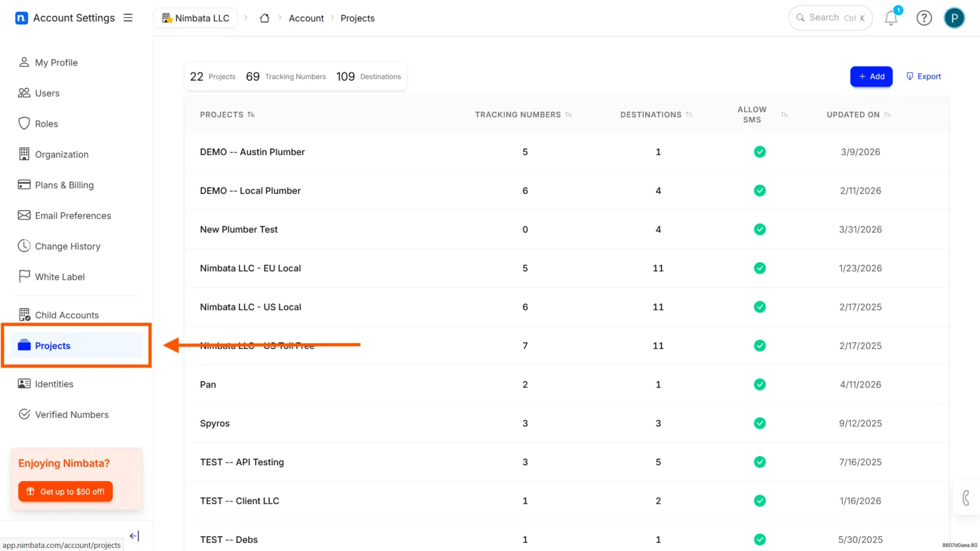Click the search field
Viewport: 980px width, 551px height.
(x=830, y=18)
